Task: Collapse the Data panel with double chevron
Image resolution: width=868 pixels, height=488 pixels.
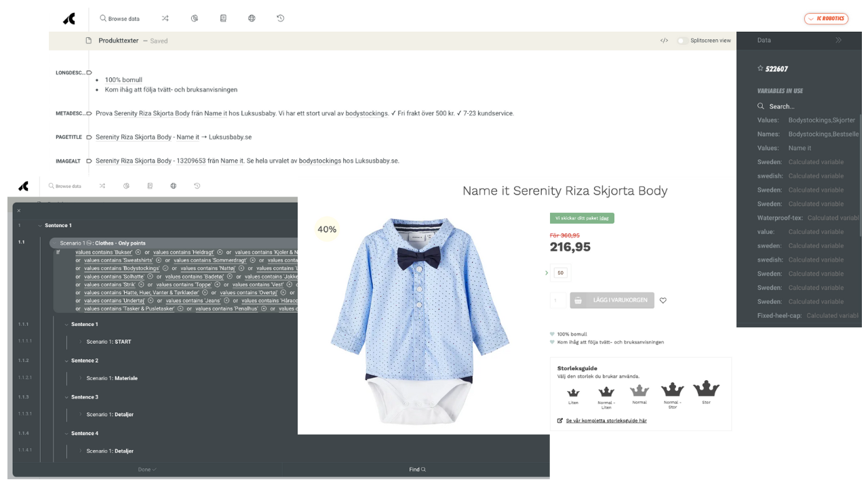Action: coord(838,40)
